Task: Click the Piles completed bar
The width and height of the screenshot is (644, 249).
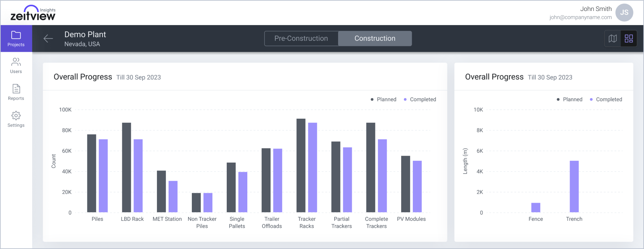Action: (x=103, y=176)
